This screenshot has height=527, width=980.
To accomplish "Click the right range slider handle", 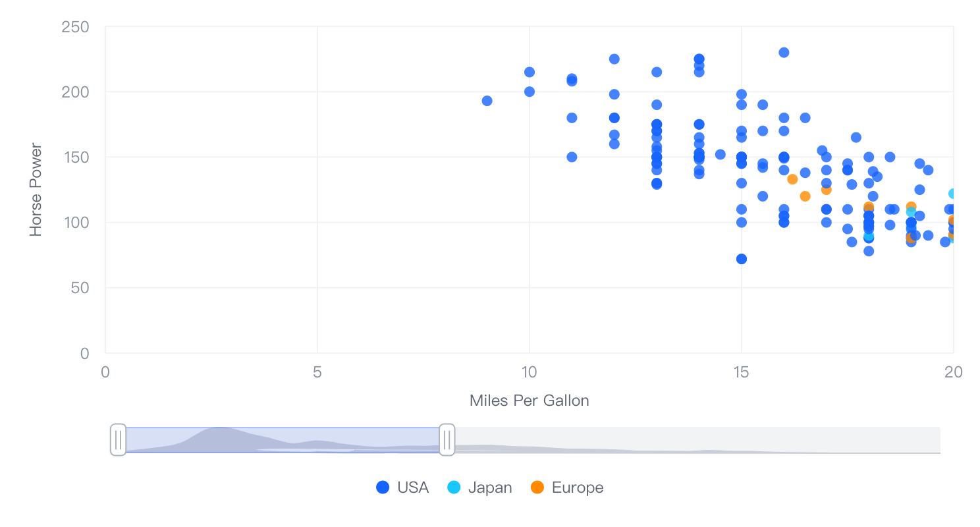I will 447,440.
